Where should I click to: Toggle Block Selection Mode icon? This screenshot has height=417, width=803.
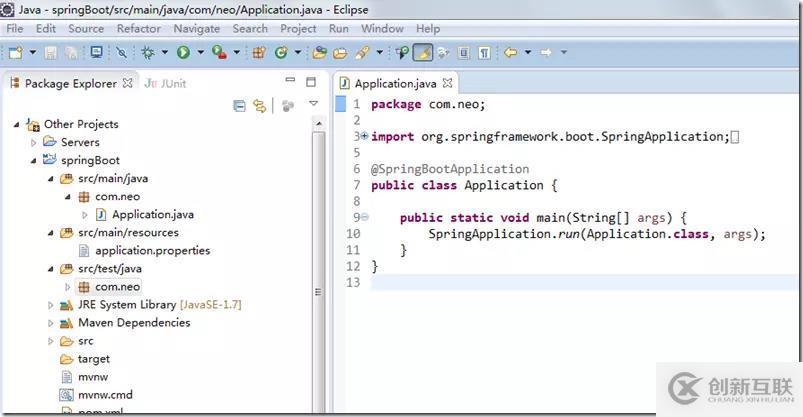point(463,52)
